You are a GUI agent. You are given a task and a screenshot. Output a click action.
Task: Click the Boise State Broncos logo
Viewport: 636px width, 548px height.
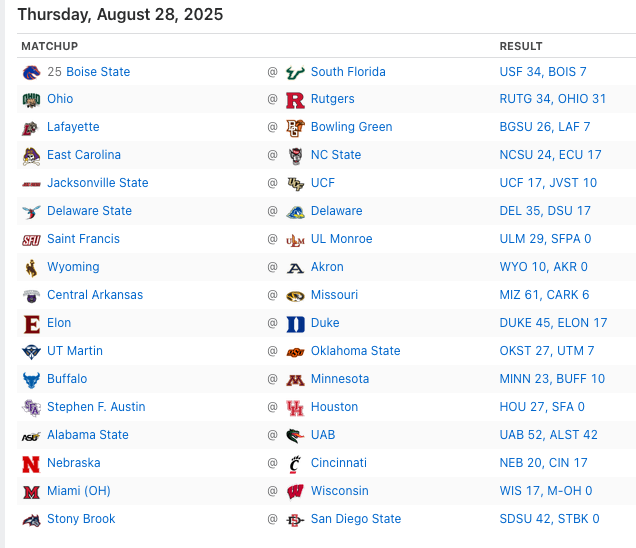[31, 73]
